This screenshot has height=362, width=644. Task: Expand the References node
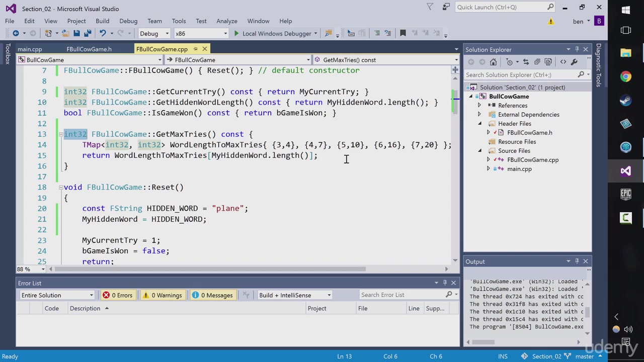479,106
